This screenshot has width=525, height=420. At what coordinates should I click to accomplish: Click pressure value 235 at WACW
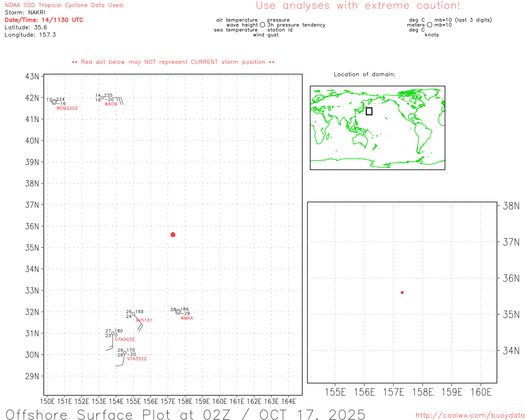(108, 95)
